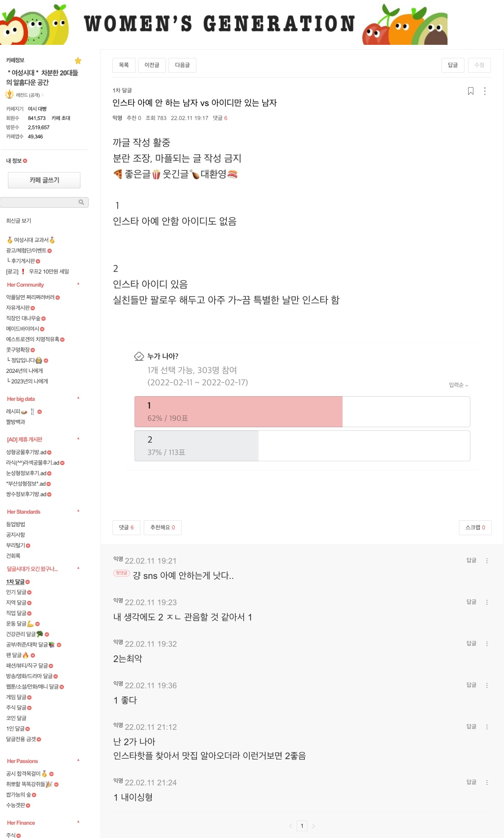Click previous page arrow in comment pagination
Viewport: 504px width, 838px height.
pos(291,826)
